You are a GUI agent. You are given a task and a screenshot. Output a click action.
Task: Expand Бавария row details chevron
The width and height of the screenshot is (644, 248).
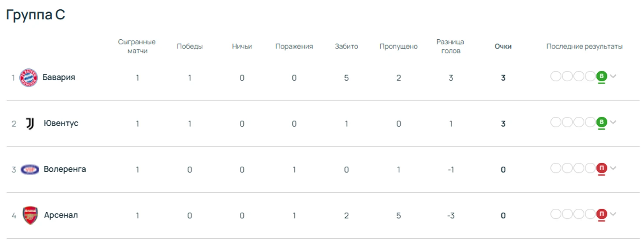click(613, 76)
